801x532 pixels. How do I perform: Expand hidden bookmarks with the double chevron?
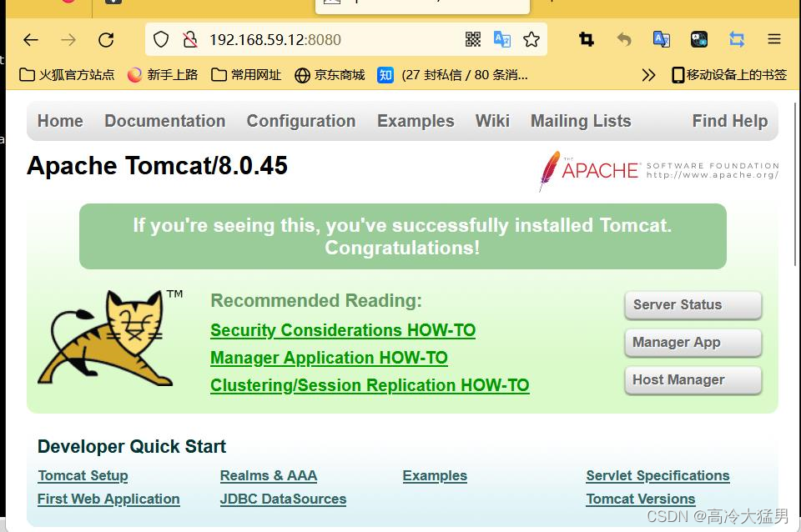pyautogui.click(x=649, y=74)
